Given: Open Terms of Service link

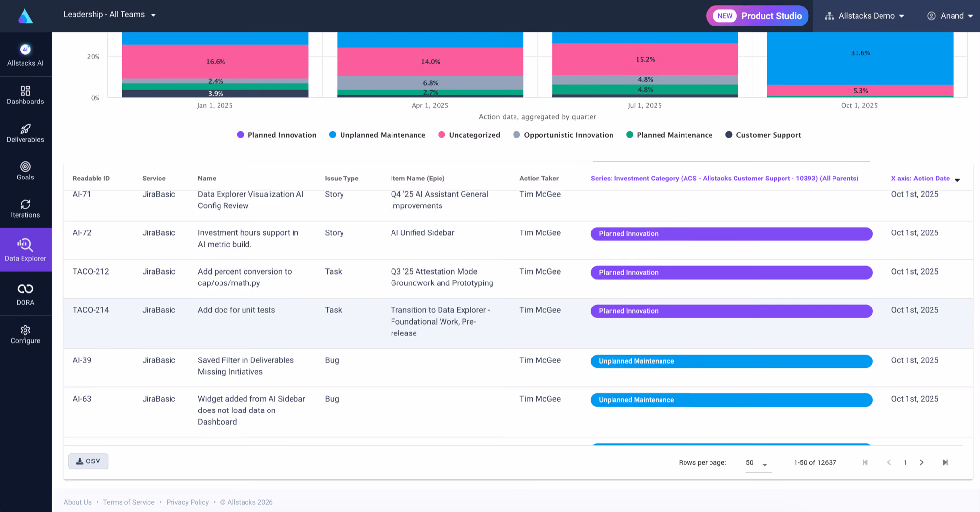Looking at the screenshot, I should [129, 502].
